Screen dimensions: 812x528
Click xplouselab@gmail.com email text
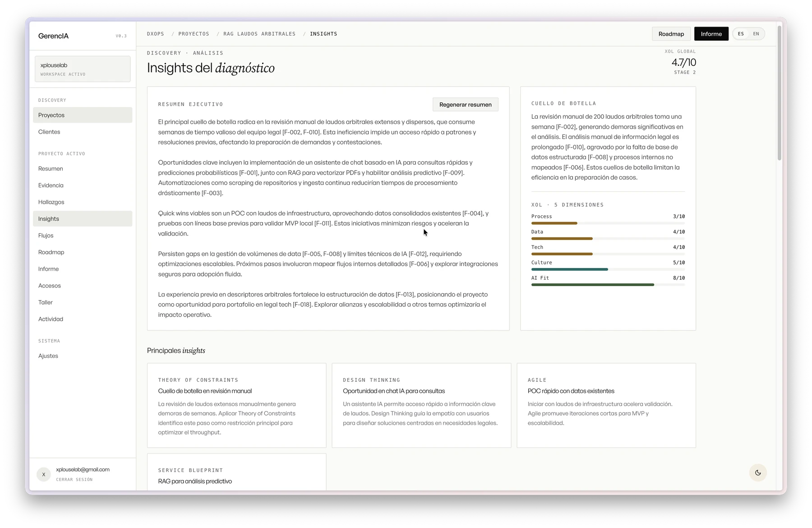(83, 469)
